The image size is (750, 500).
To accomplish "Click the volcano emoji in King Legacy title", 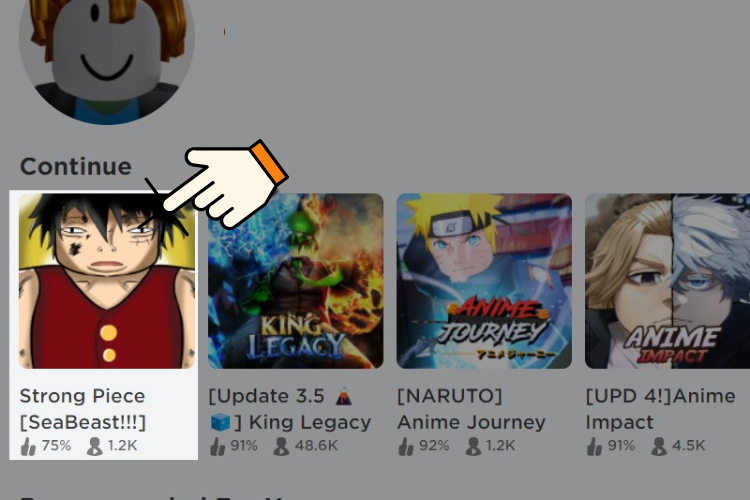I will click(x=343, y=396).
